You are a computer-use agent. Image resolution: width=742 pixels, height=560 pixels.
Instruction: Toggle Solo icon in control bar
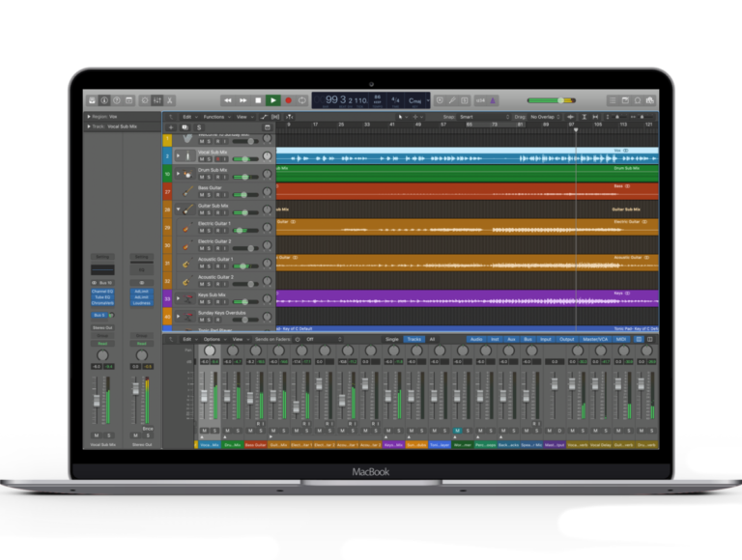click(464, 100)
